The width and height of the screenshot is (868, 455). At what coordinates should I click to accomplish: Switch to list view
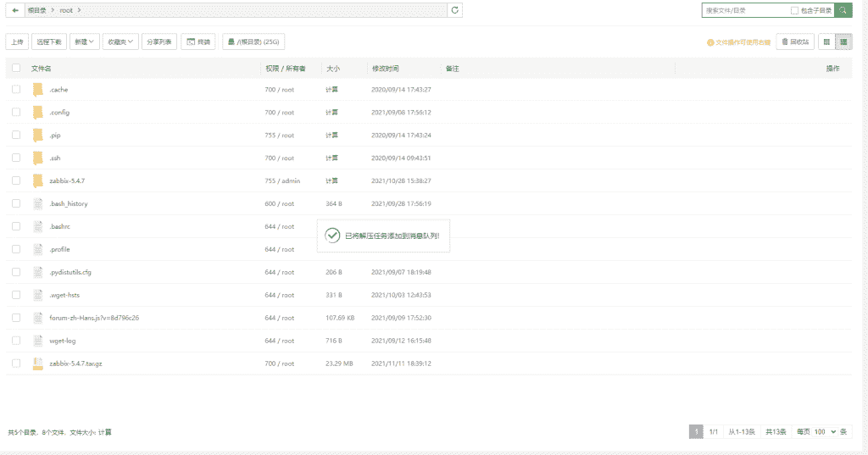tap(843, 42)
